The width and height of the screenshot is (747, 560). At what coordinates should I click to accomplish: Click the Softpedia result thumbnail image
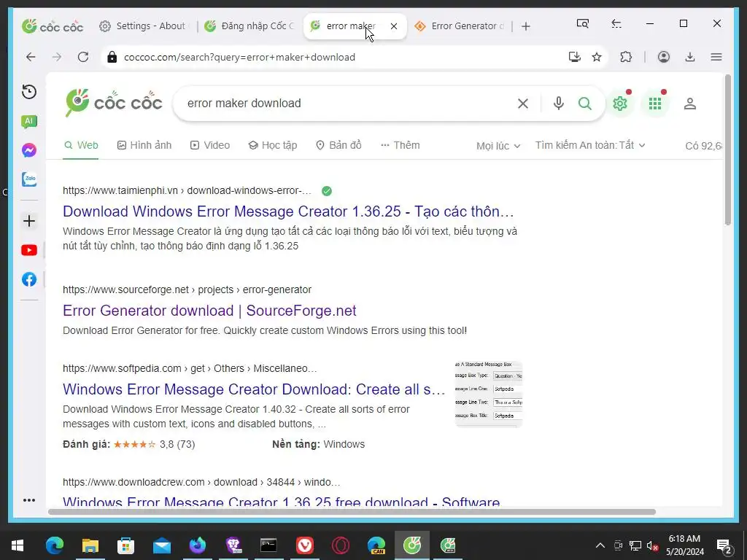489,394
